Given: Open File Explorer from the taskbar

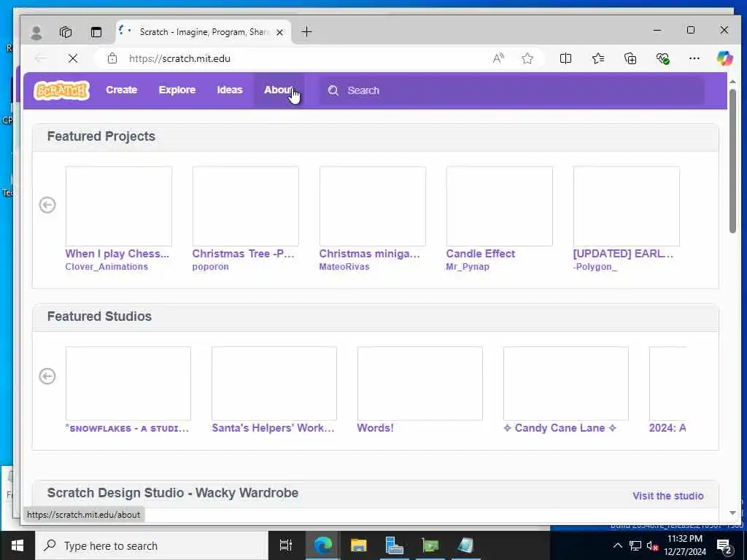Looking at the screenshot, I should coord(359,545).
